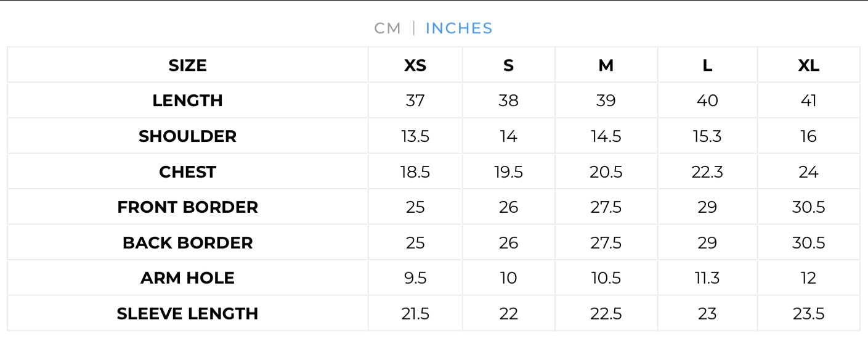Click the S size column header

pos(508,65)
